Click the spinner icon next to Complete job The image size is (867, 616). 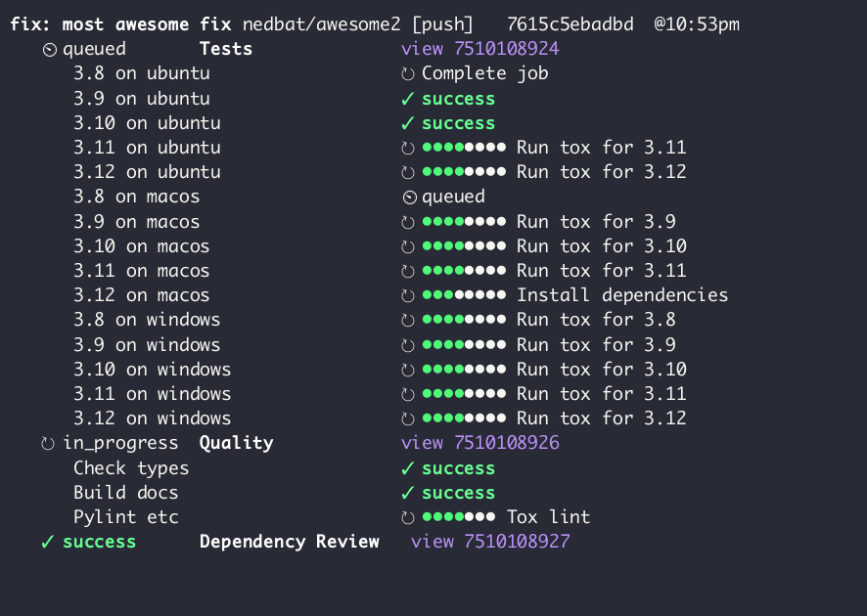pos(408,74)
